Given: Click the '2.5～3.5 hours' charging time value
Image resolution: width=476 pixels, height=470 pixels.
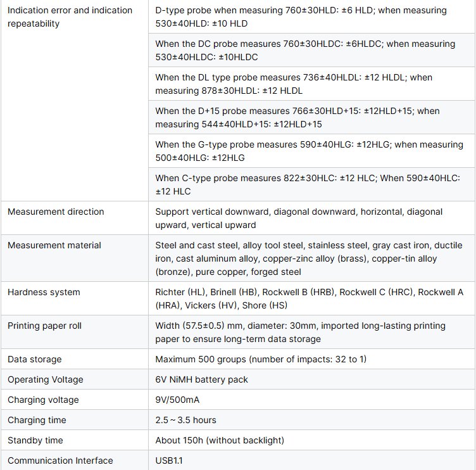Looking at the screenshot, I should tap(185, 420).
